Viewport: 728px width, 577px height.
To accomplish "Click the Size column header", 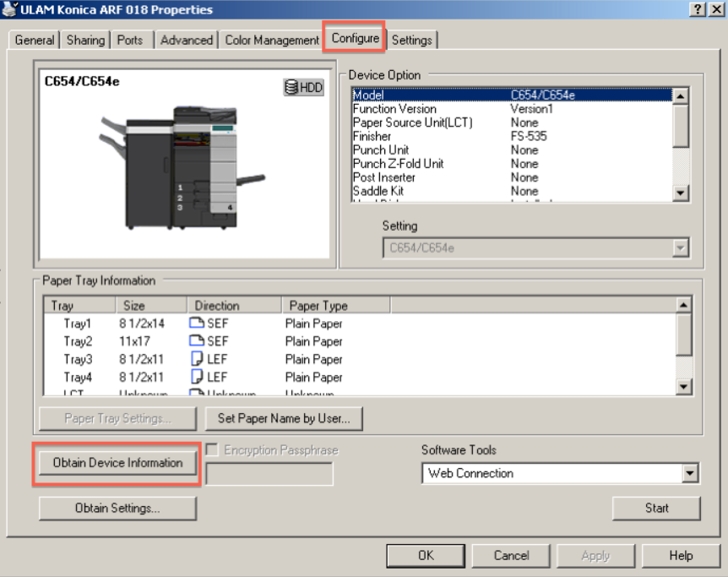I will 151,305.
